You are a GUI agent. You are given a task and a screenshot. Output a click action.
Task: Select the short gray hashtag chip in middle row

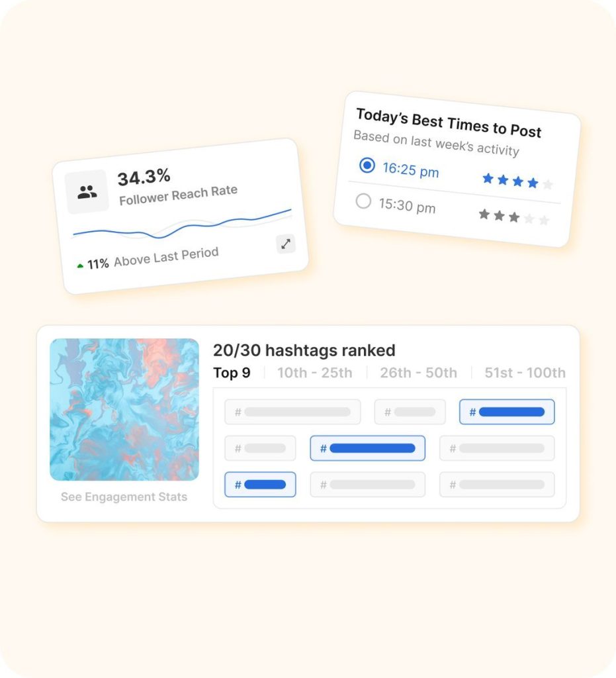260,448
